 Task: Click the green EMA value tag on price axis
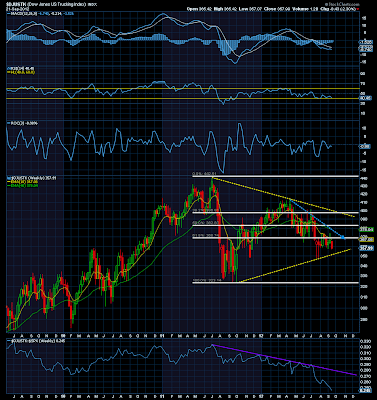tap(366, 230)
